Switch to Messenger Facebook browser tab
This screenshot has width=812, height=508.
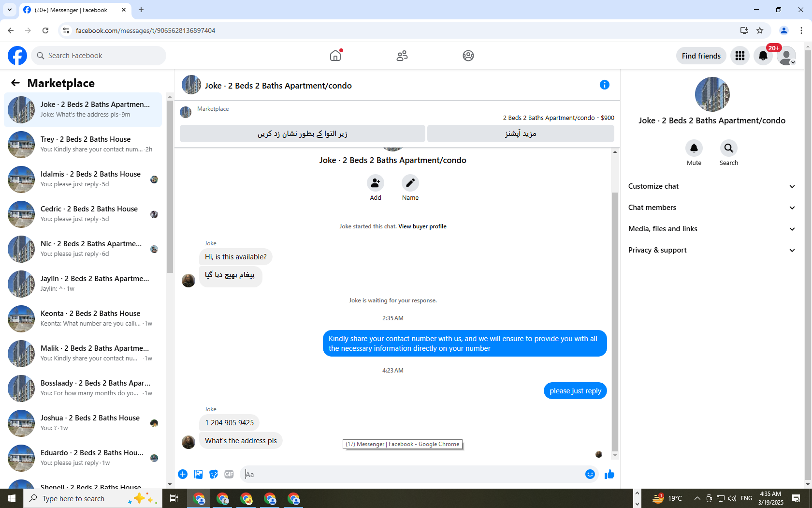(75, 10)
